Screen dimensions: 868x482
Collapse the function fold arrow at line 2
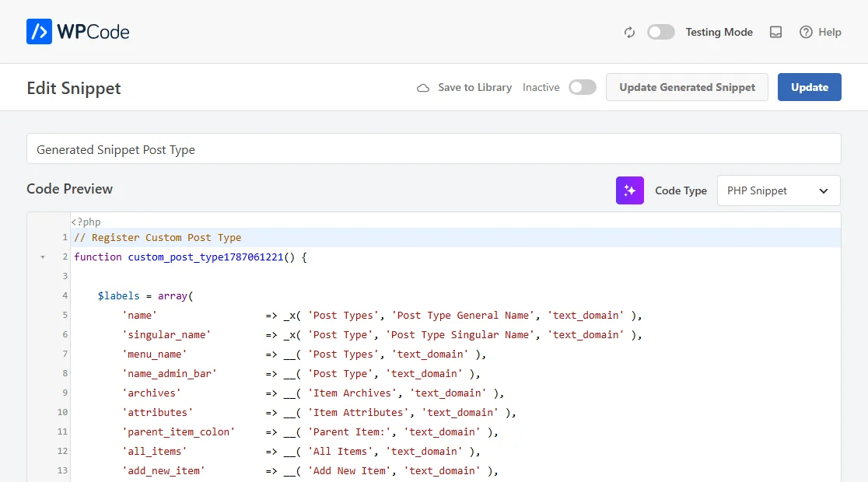click(43, 257)
